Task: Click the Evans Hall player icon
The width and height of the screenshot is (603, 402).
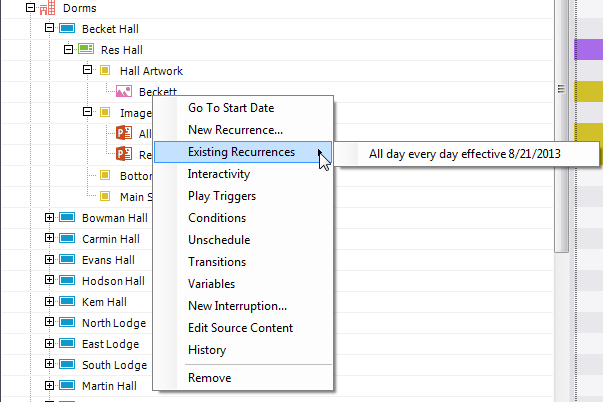Action: pos(67,259)
